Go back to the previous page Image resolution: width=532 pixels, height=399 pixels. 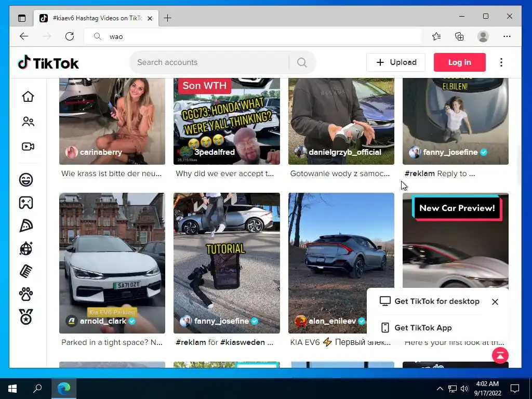(24, 36)
